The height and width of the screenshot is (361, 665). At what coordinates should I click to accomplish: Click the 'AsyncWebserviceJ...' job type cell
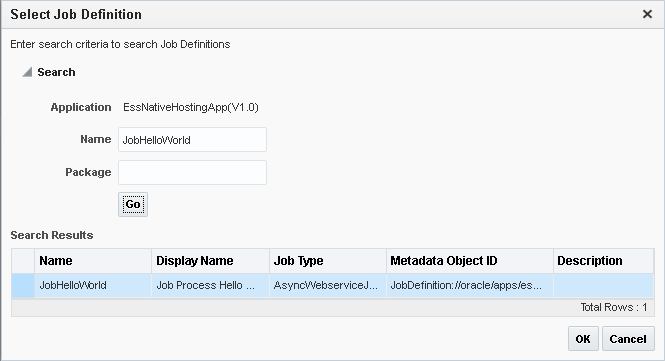pos(328,285)
